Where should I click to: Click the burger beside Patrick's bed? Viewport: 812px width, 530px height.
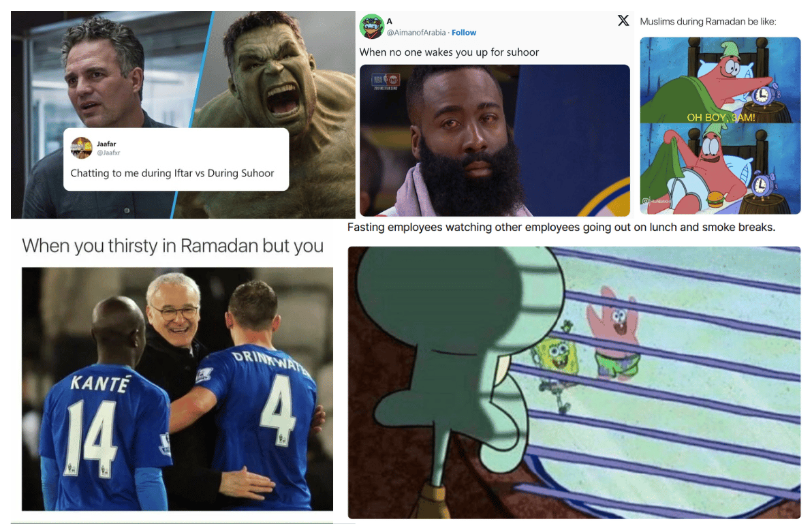click(x=715, y=199)
